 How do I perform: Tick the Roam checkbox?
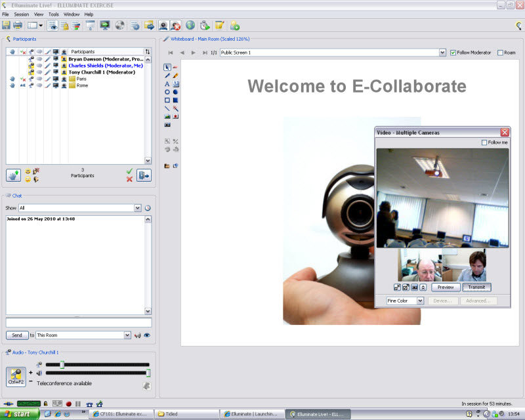coord(501,52)
